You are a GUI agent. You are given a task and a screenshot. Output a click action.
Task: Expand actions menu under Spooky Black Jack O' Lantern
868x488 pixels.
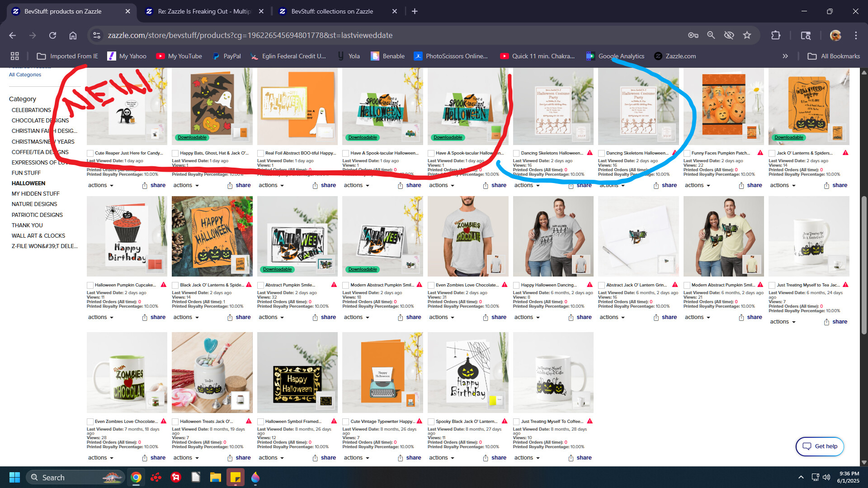(442, 458)
